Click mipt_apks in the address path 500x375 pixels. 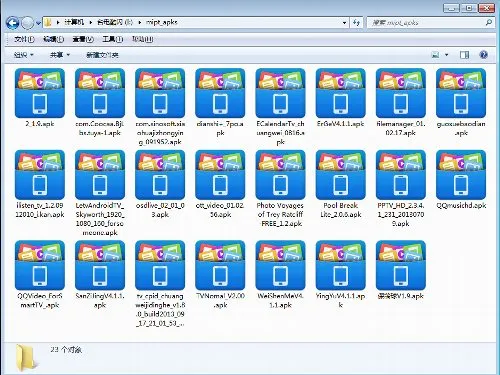coord(162,22)
